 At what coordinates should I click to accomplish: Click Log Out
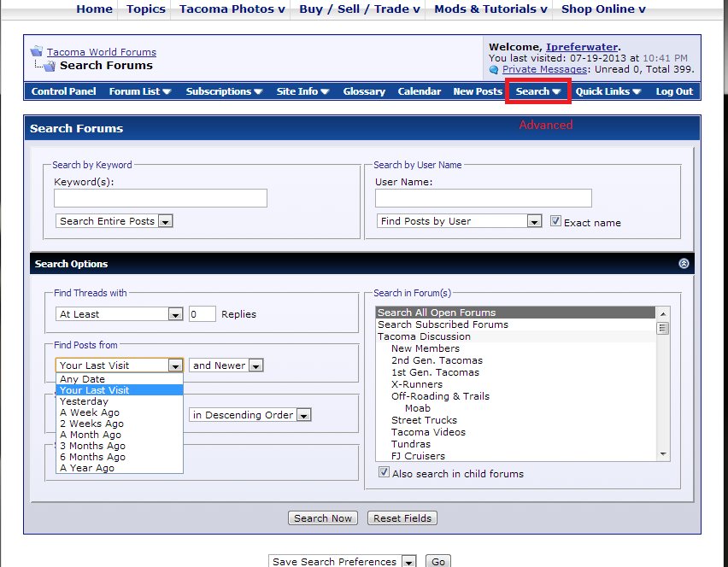[x=674, y=91]
